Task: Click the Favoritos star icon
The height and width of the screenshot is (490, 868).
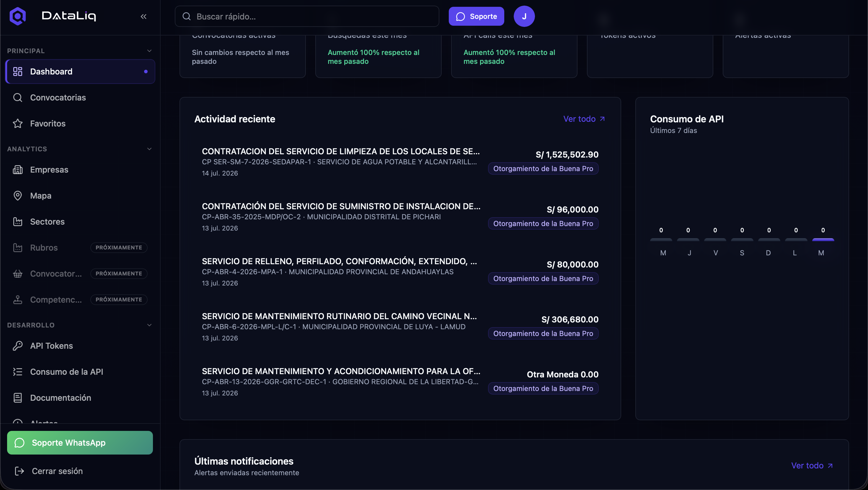Action: [x=17, y=124]
